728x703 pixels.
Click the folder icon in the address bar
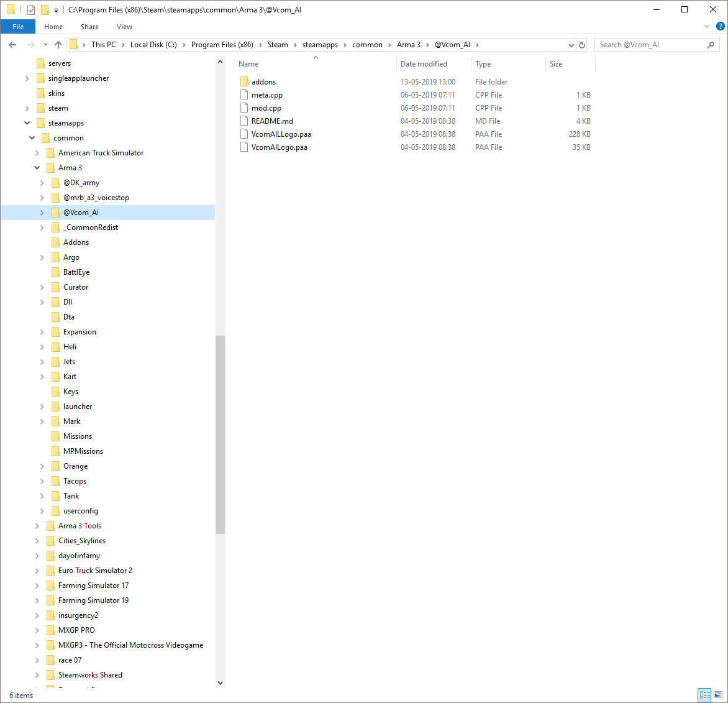(x=73, y=45)
